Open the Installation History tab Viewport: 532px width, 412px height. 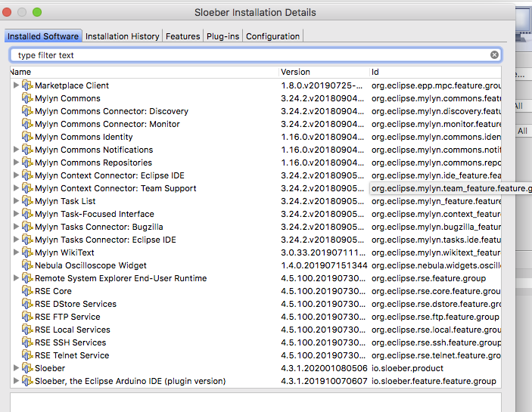[122, 36]
